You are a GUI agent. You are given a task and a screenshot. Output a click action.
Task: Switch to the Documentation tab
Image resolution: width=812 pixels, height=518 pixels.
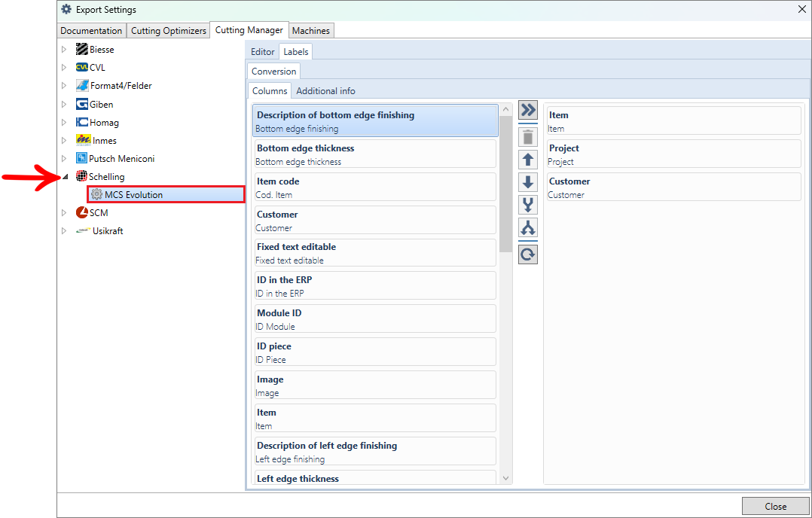(91, 31)
